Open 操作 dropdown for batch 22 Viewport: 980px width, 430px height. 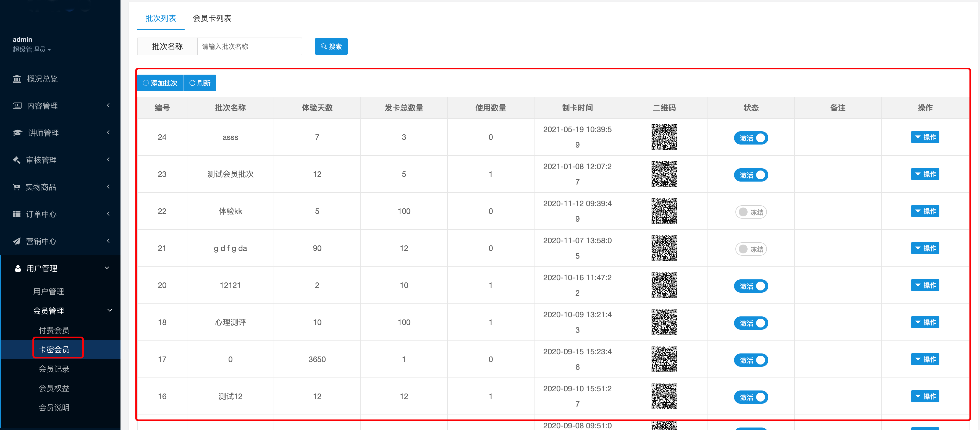point(925,211)
